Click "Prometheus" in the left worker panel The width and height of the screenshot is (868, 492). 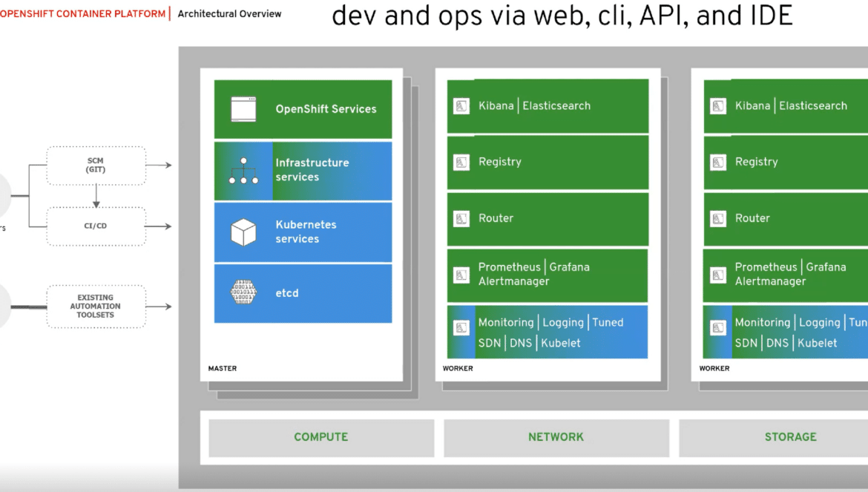[x=509, y=266]
